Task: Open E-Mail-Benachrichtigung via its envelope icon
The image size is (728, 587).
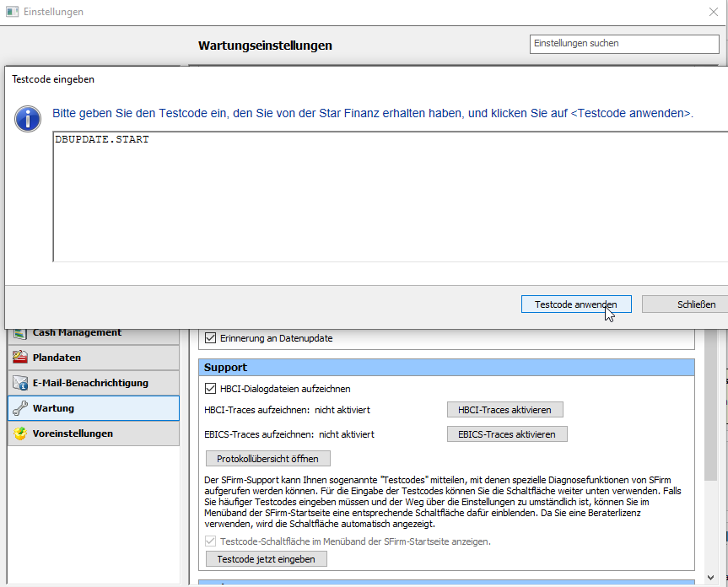Action: click(20, 383)
